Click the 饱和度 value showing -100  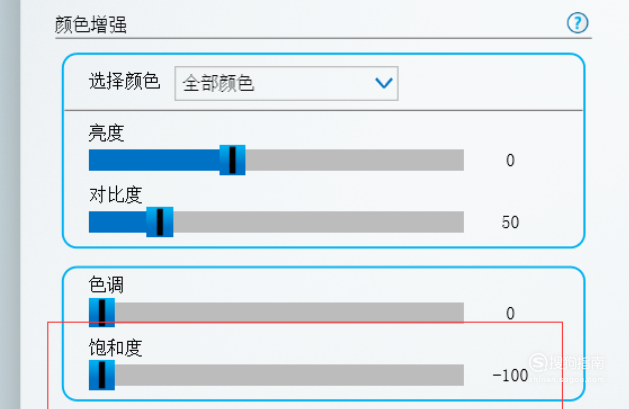coord(510,375)
